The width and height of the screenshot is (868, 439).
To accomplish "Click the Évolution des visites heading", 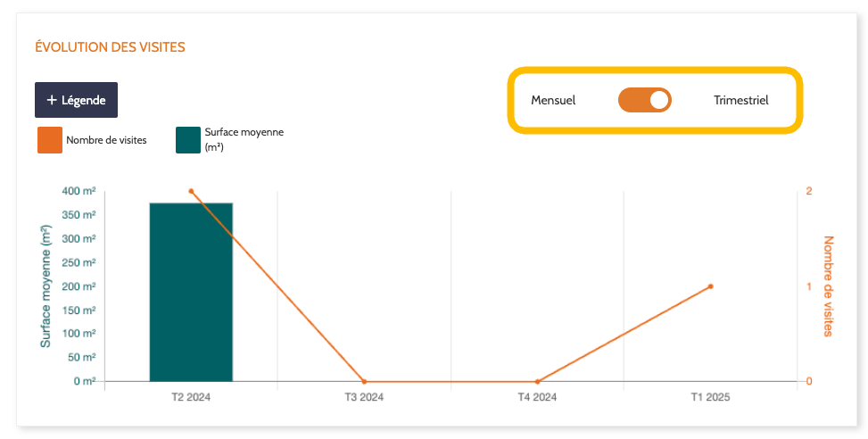I will click(110, 46).
